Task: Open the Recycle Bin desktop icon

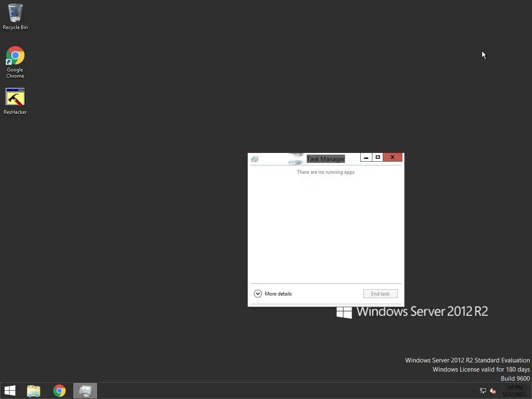Action: (15, 17)
